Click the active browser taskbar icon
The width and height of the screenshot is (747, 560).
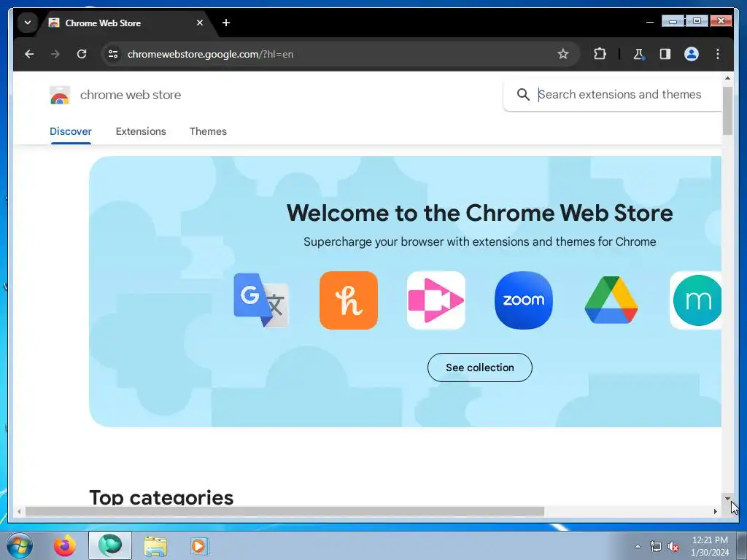[x=110, y=545]
